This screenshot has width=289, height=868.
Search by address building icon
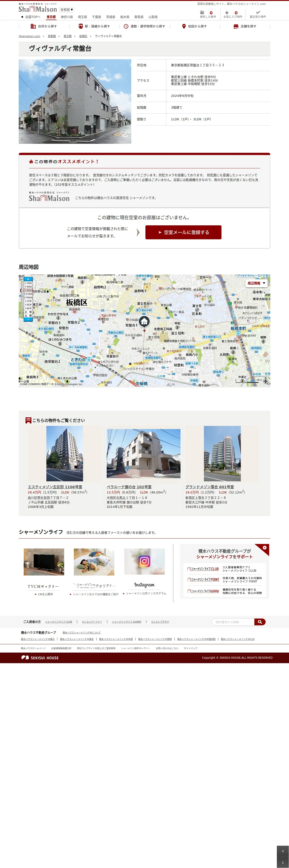[33, 26]
